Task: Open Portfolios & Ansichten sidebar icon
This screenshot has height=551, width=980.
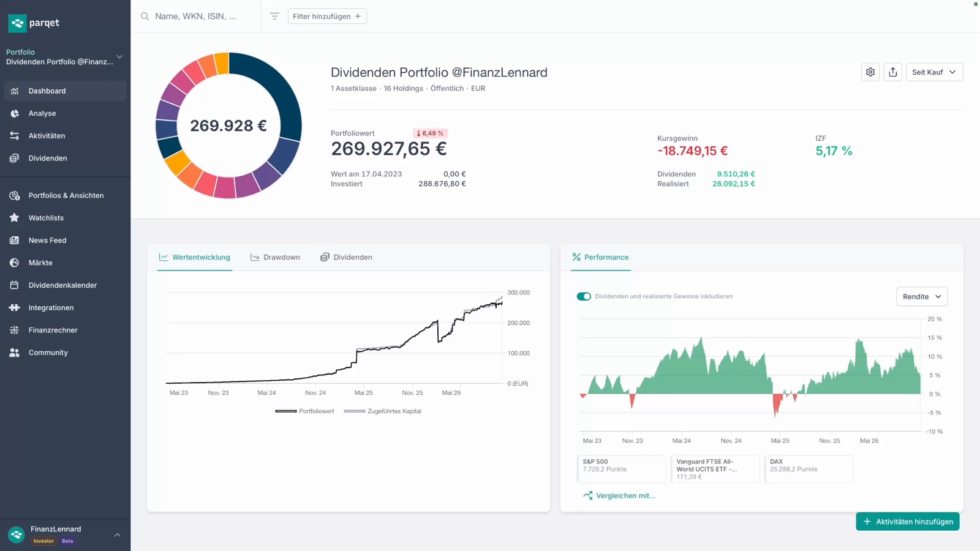Action: click(15, 196)
